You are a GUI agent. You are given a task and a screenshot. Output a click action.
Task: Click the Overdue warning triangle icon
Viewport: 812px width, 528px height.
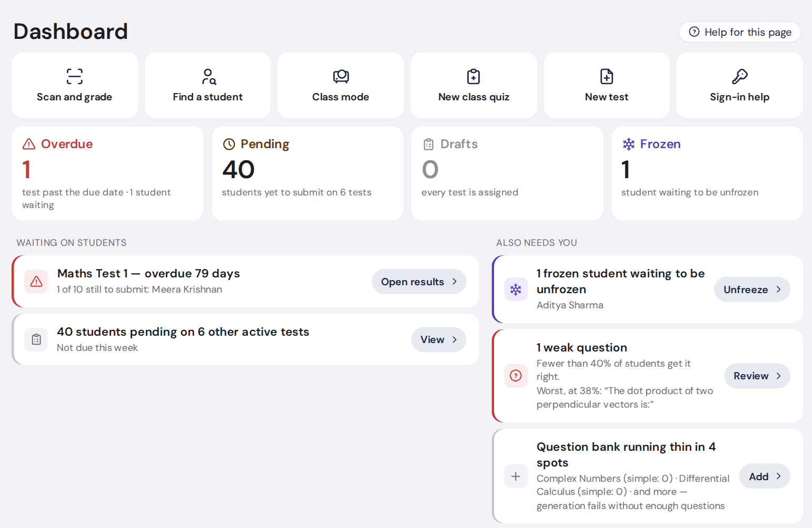tap(29, 144)
